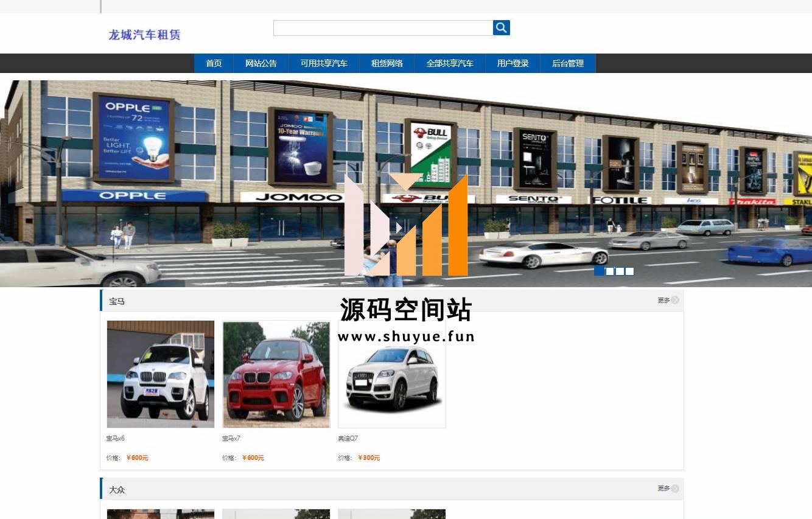The width and height of the screenshot is (812, 519).
Task: Select the third carousel slide indicator
Action: click(620, 271)
